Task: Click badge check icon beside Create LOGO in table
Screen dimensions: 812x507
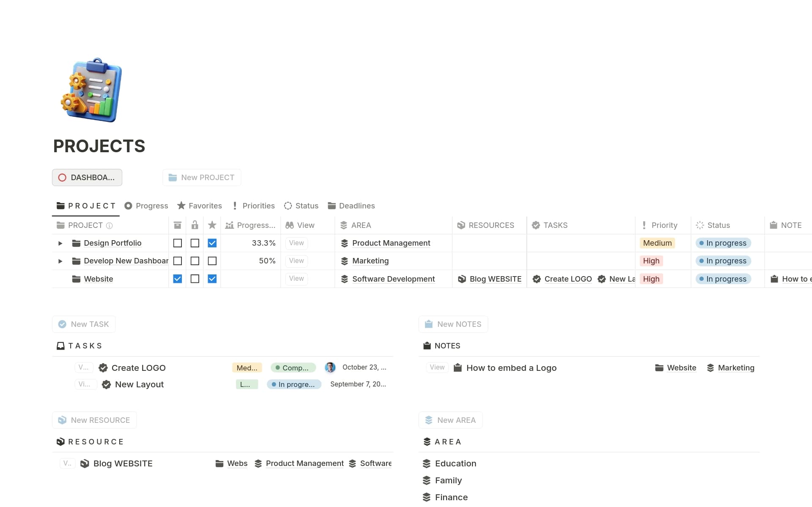Action: [537, 279]
